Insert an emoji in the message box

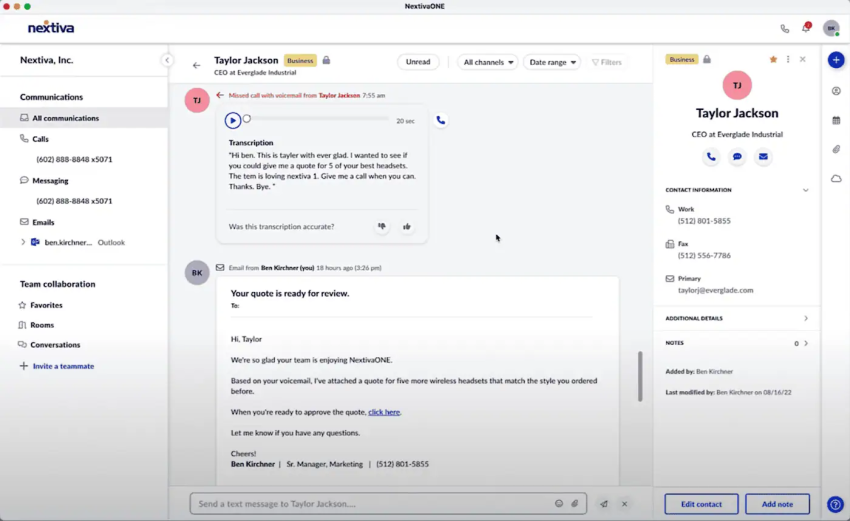(x=559, y=504)
